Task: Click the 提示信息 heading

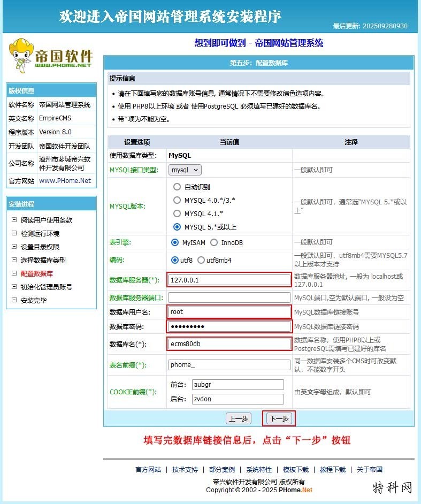Action: (122, 79)
